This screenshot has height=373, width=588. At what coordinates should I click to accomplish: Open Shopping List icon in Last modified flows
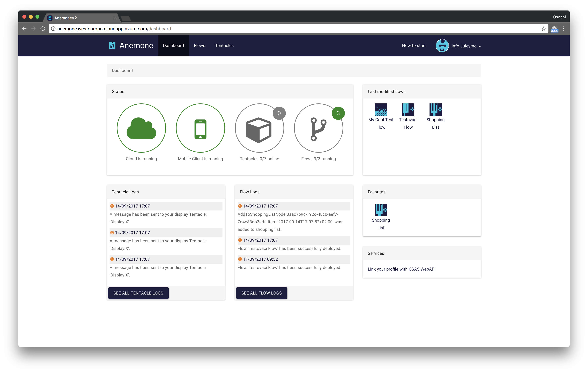[x=435, y=110]
